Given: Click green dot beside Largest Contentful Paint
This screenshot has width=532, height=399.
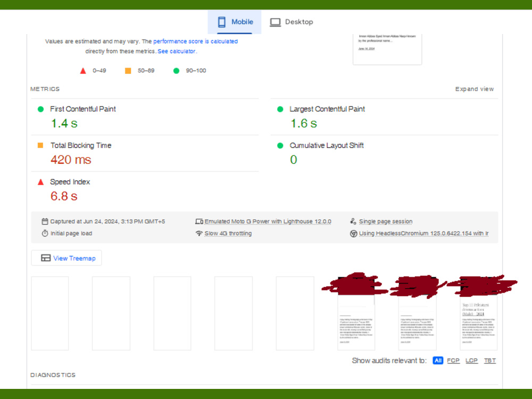Looking at the screenshot, I should [x=280, y=109].
